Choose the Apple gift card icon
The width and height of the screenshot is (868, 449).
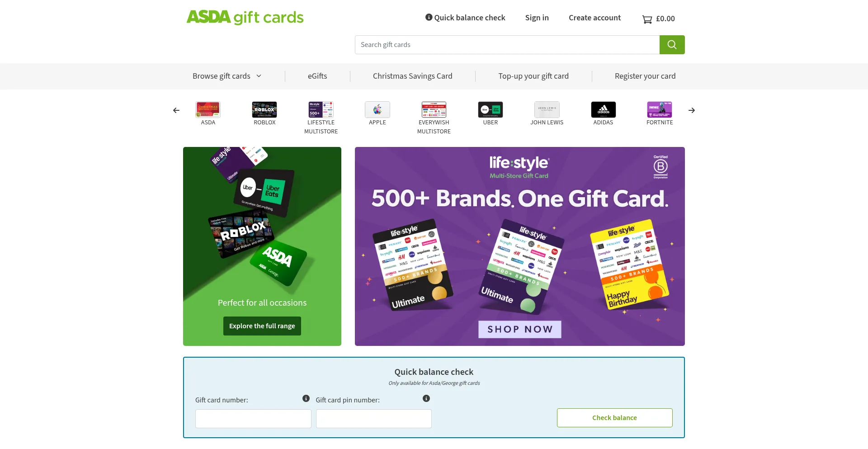[x=377, y=110]
